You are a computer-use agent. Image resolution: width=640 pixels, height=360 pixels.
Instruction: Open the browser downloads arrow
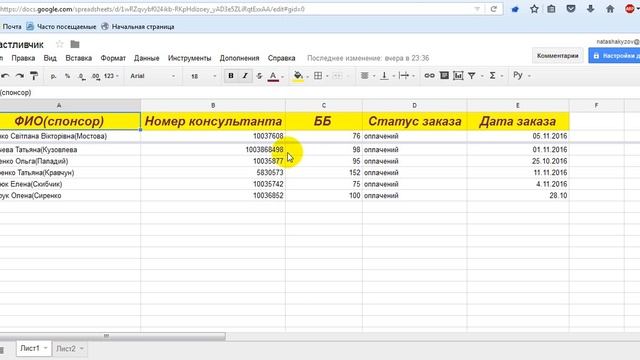tap(590, 9)
